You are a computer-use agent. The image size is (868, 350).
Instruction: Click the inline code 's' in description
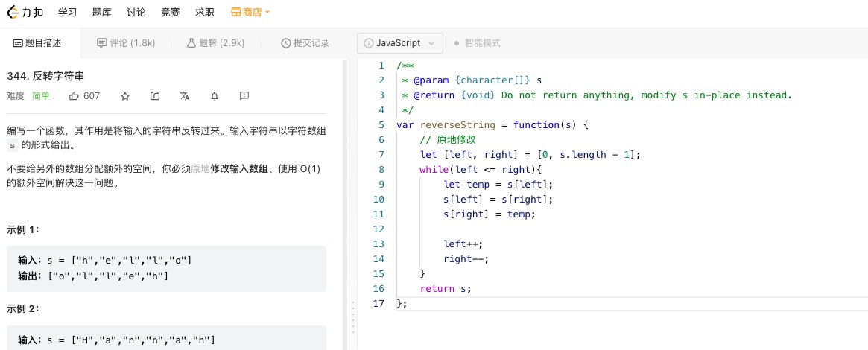coord(13,146)
